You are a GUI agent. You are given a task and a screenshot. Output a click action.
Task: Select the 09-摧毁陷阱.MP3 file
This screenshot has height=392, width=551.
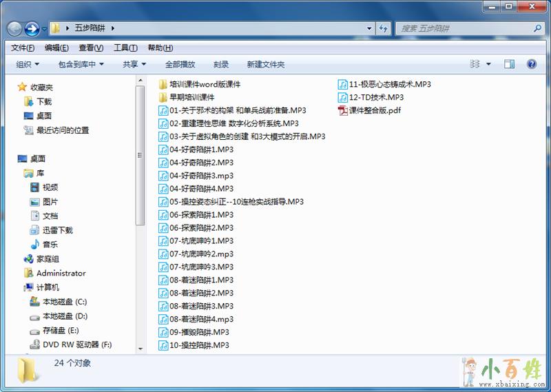199,332
